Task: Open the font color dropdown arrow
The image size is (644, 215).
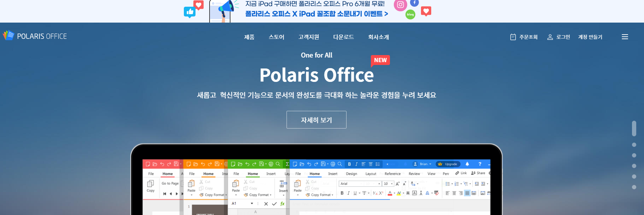Action: point(395,193)
